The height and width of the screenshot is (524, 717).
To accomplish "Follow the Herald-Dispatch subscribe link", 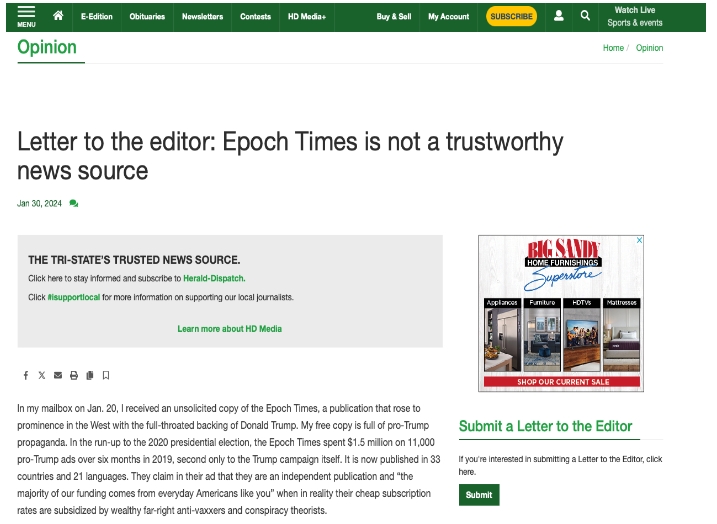I will tap(214, 278).
